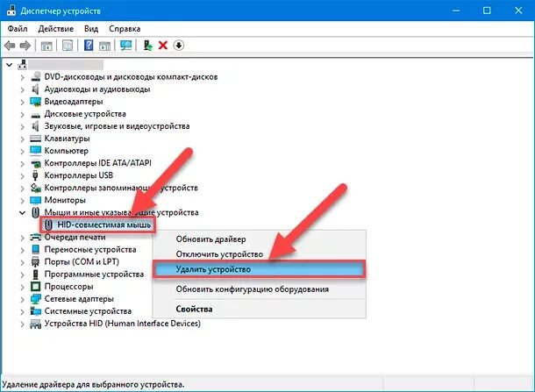Open the Вид menu
This screenshot has height=392, width=535.
coord(91,29)
